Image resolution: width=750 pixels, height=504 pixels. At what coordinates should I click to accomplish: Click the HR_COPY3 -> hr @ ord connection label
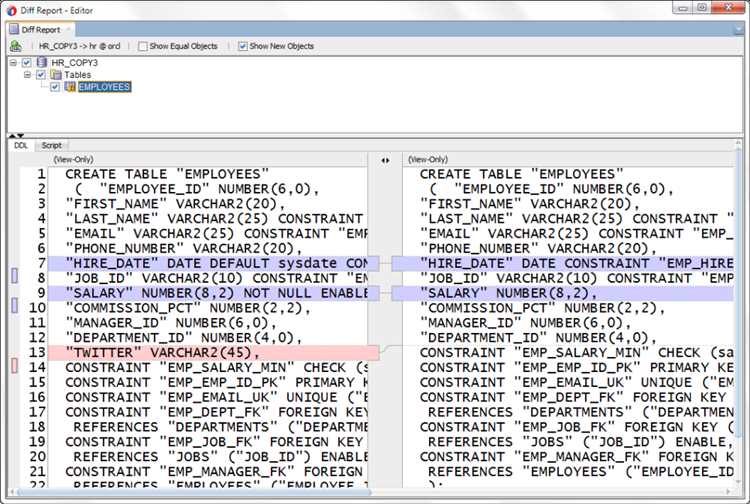point(79,46)
